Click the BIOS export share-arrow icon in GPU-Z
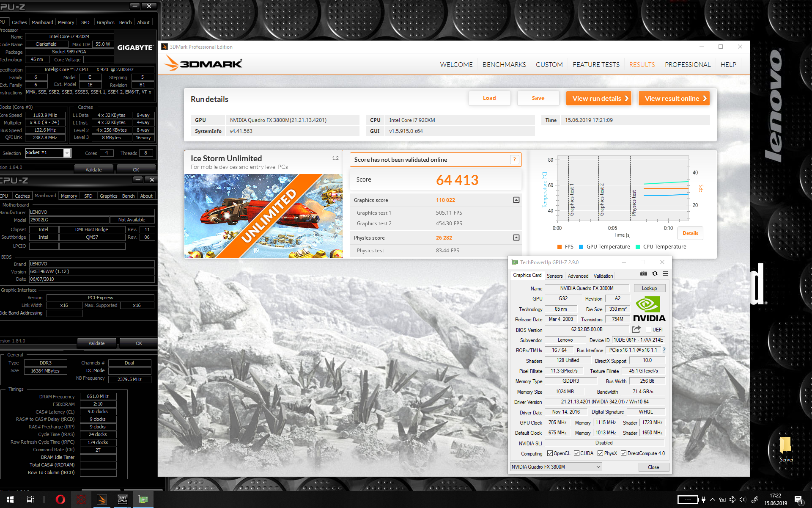The height and width of the screenshot is (508, 812). [x=636, y=329]
